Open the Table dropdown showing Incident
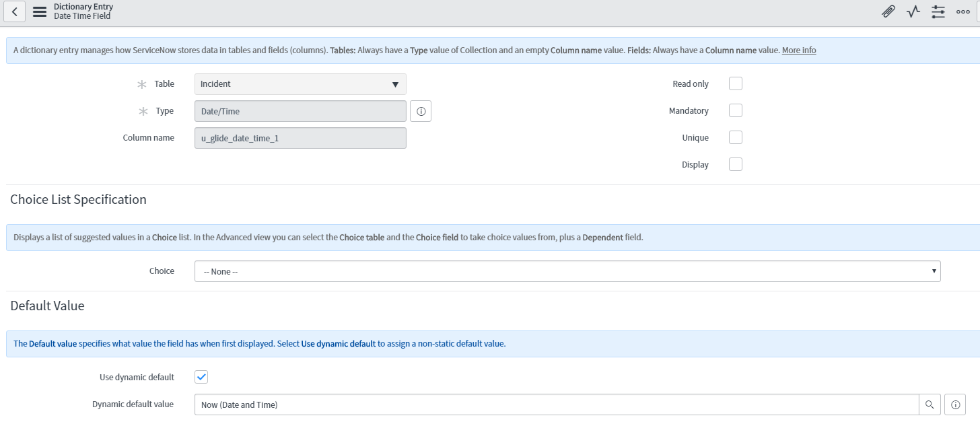 coord(300,83)
